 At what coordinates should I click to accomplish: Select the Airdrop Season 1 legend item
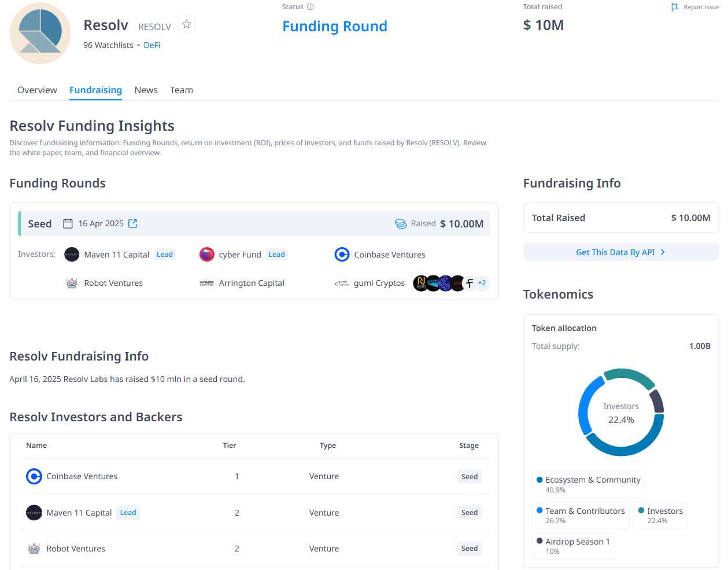(573, 546)
